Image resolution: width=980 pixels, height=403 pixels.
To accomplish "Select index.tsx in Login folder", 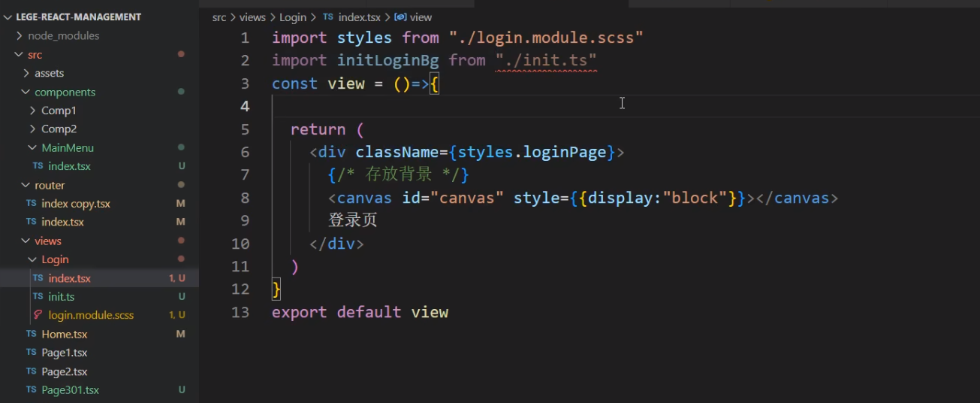I will [x=69, y=278].
